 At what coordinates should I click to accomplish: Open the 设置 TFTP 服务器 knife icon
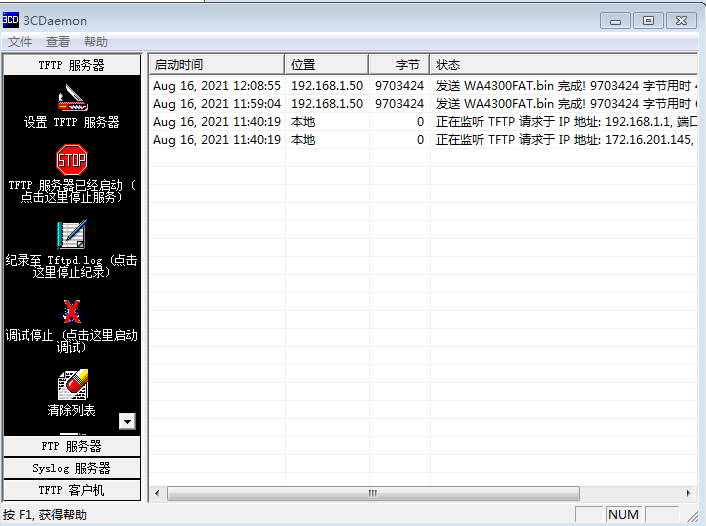pos(72,98)
